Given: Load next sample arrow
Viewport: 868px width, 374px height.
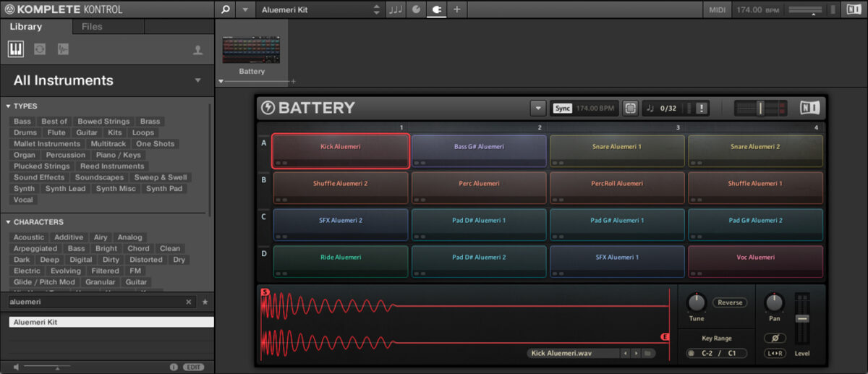Looking at the screenshot, I should coord(636,353).
